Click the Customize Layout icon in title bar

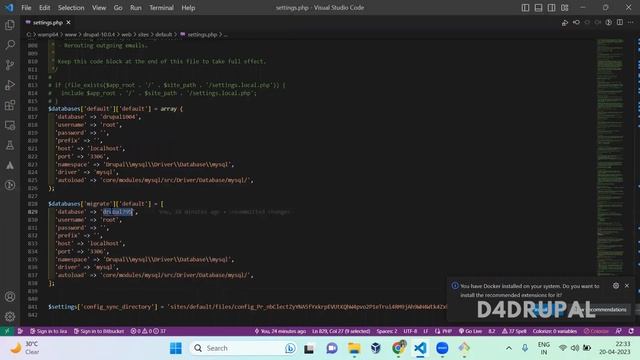pos(564,8)
